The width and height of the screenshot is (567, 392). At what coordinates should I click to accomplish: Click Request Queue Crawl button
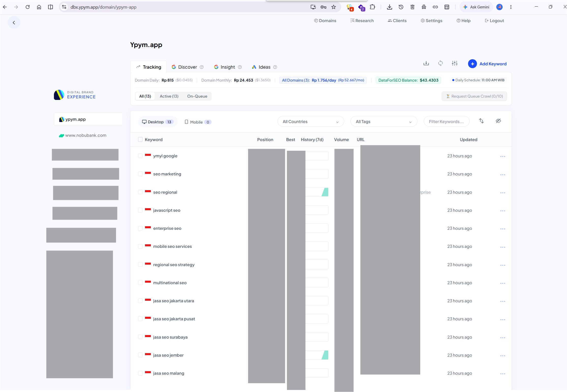click(x=474, y=96)
